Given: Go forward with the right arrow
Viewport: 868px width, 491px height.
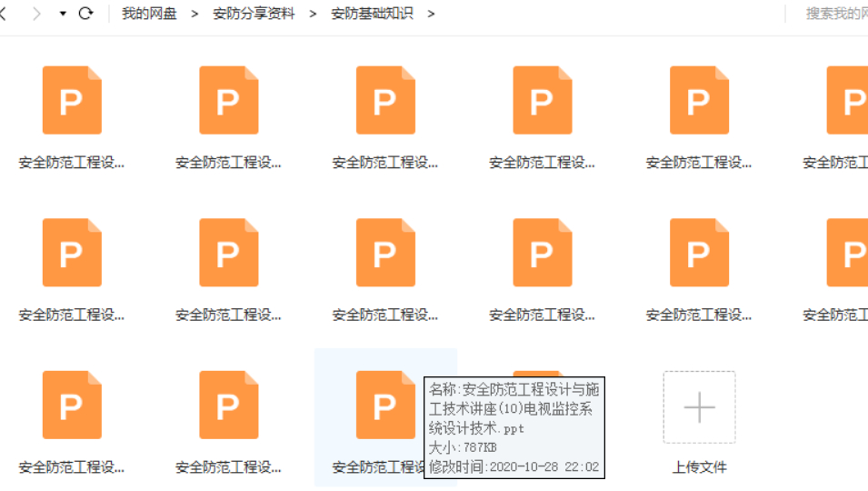Looking at the screenshot, I should pos(36,14).
